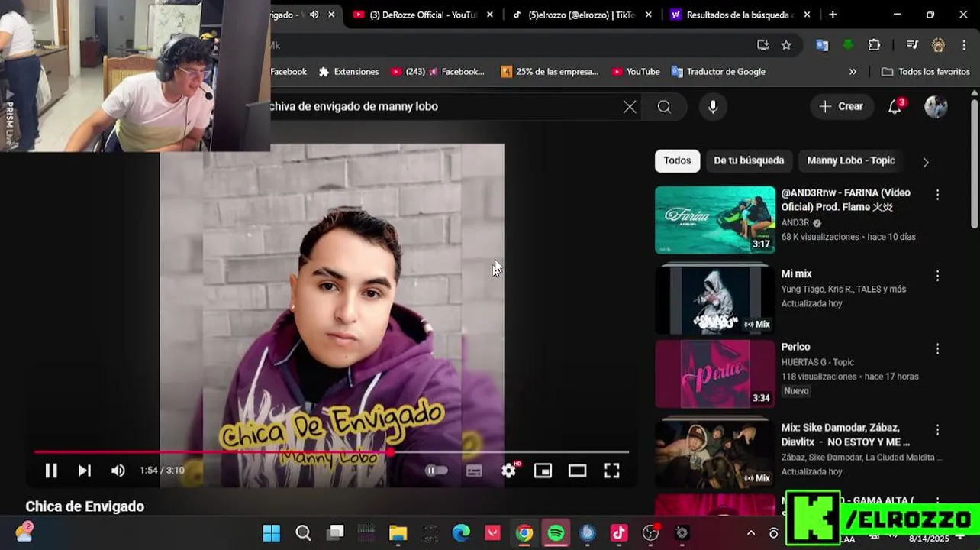Image resolution: width=980 pixels, height=550 pixels.
Task: Open video player settings gear
Action: click(509, 471)
